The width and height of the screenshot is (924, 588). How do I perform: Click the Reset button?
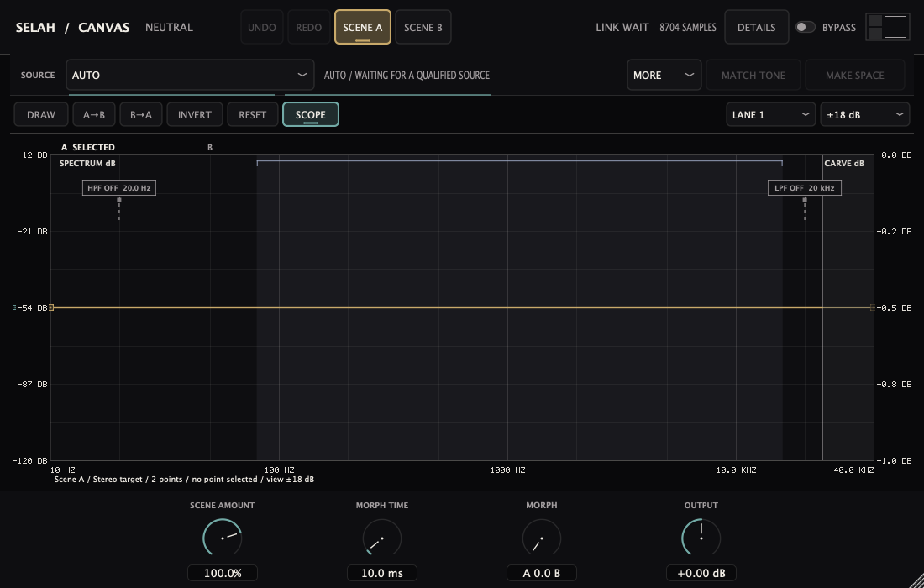(x=252, y=114)
